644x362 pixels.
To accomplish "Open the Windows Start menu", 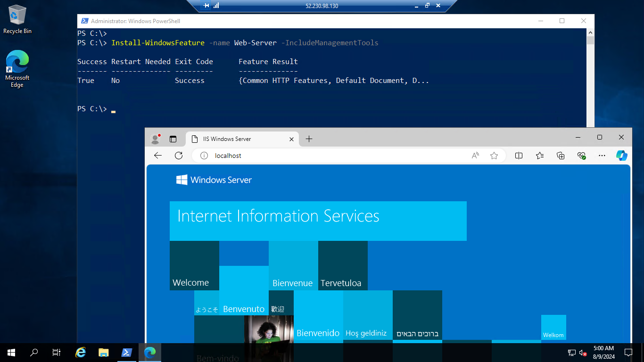I will point(11,352).
